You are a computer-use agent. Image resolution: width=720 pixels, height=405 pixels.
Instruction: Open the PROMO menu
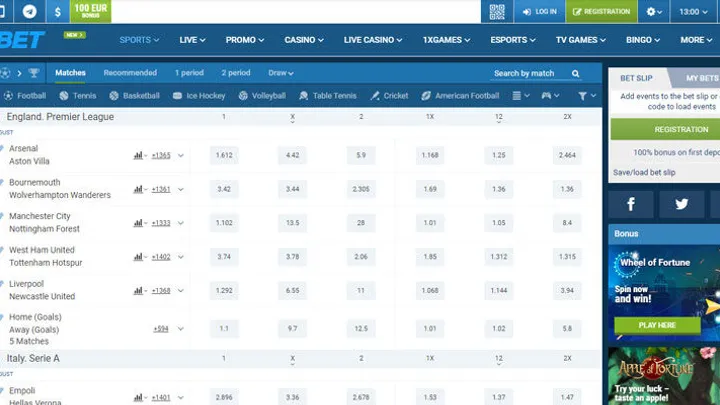click(245, 40)
